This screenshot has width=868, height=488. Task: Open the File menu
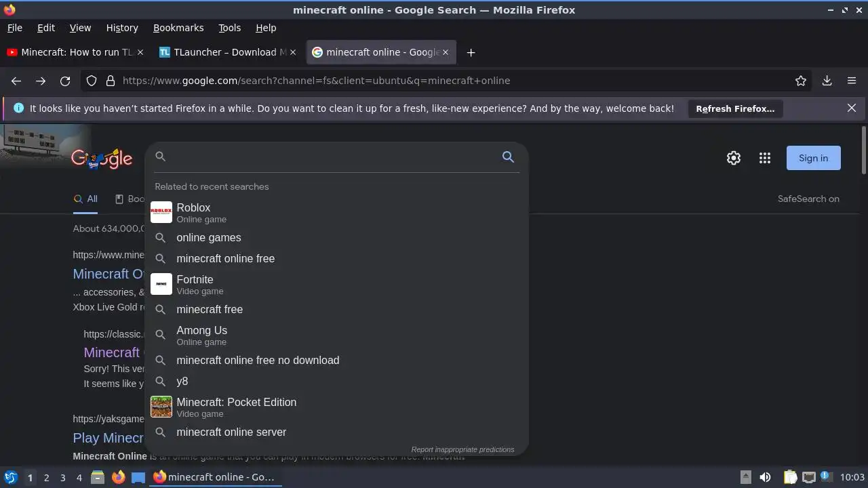tap(14, 28)
